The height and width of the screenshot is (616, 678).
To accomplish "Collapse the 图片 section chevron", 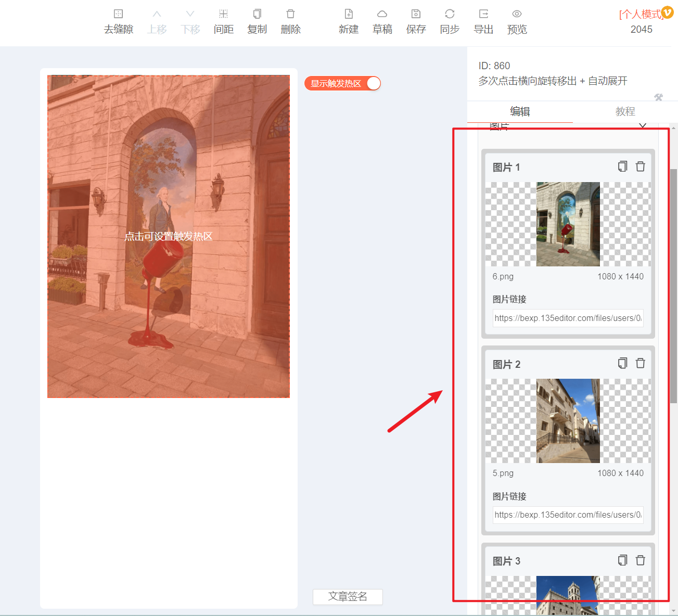I will [643, 126].
